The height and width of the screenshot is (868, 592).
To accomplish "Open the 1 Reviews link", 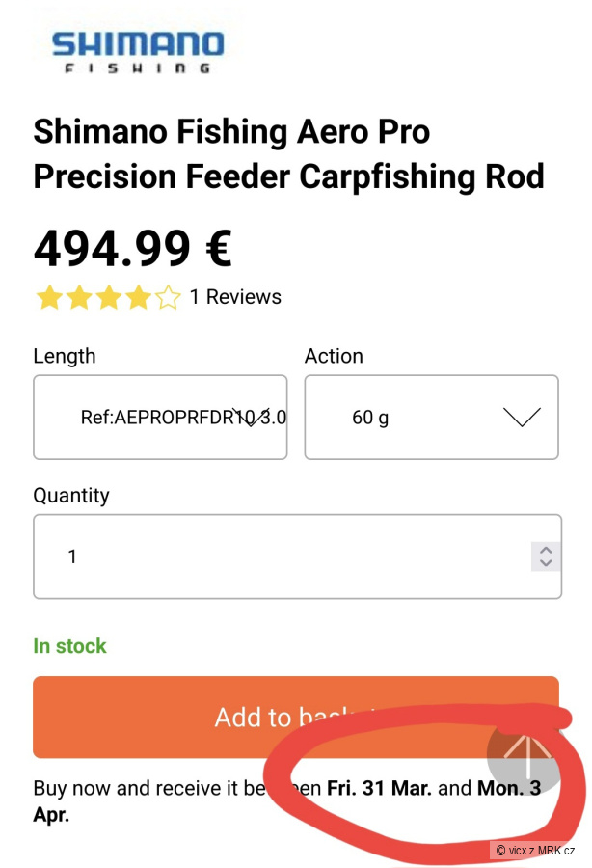I will (235, 297).
